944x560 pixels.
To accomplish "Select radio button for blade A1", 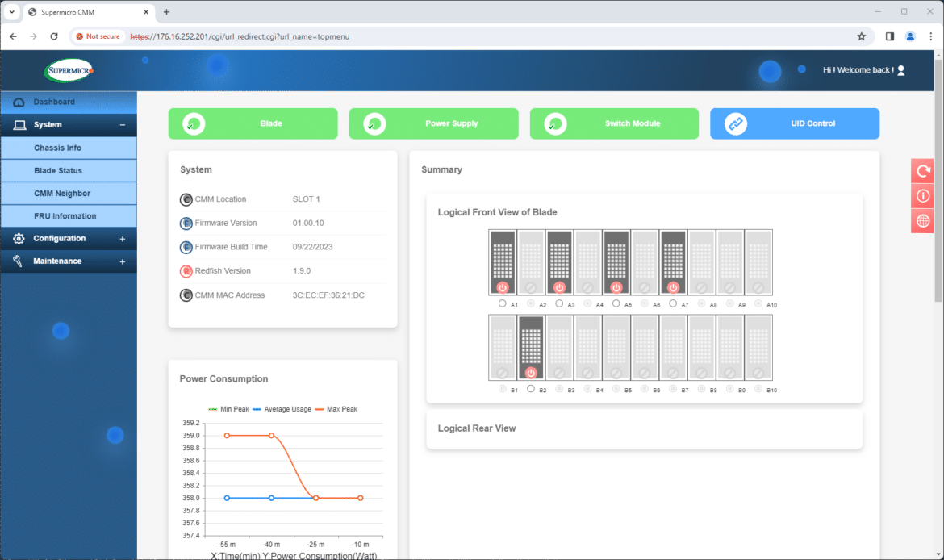I will pyautogui.click(x=502, y=303).
